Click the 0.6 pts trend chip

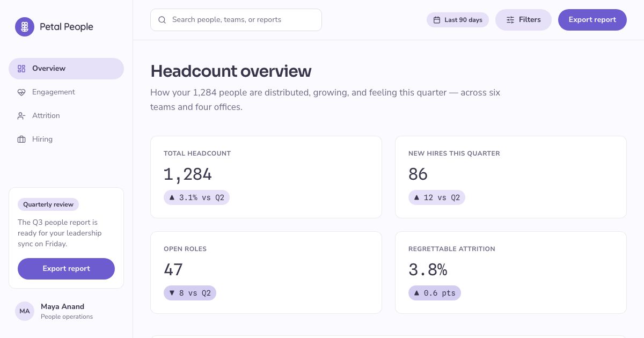(x=435, y=293)
